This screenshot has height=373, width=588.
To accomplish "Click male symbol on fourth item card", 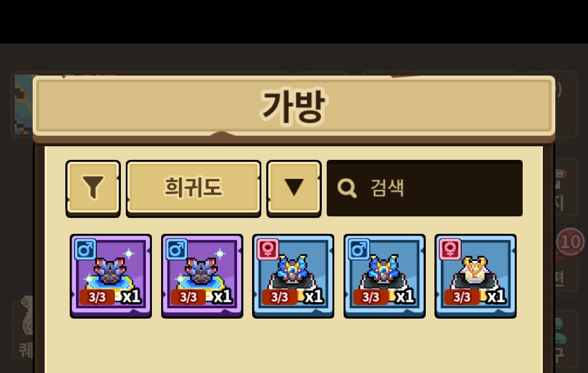I will pyautogui.click(x=359, y=249).
